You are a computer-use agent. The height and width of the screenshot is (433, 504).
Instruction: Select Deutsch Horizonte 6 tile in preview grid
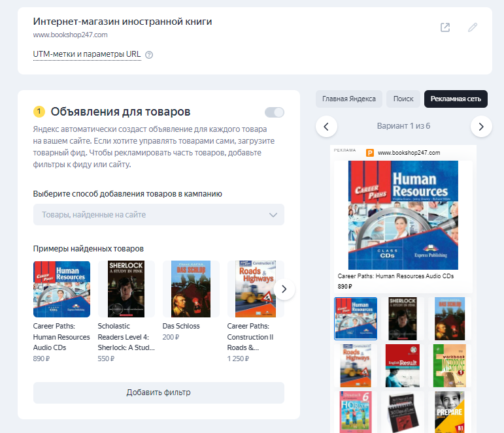356,412
